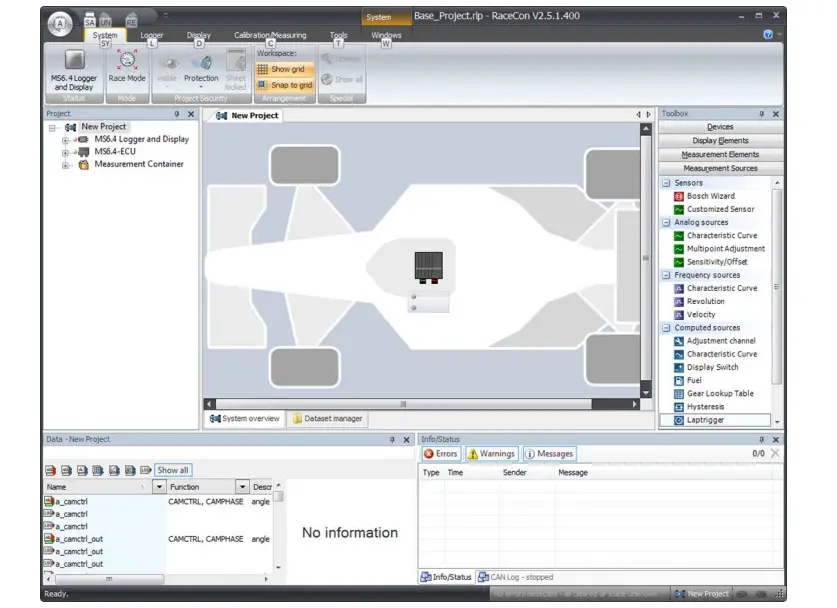Open the Windows ribbon tab

pos(386,35)
